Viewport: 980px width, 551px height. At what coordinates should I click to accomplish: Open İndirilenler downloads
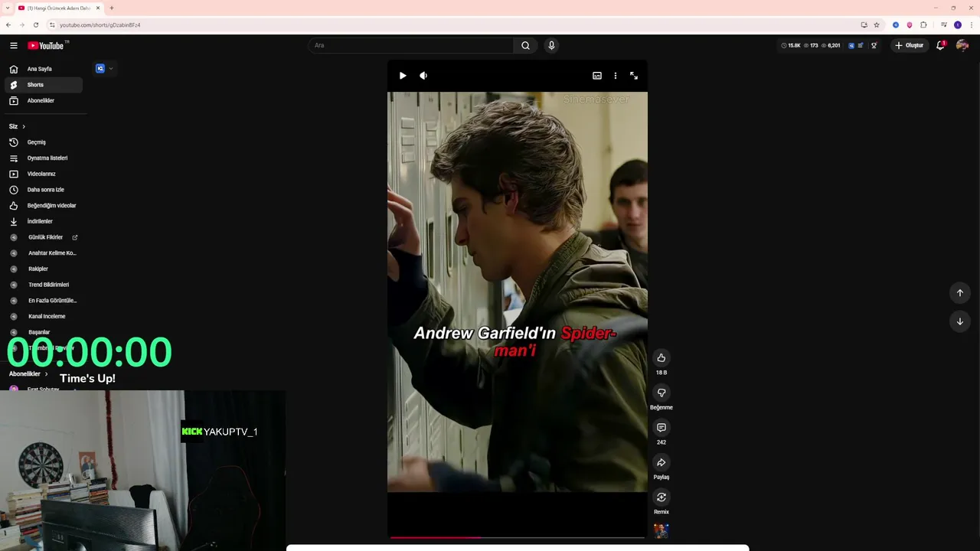(x=44, y=222)
